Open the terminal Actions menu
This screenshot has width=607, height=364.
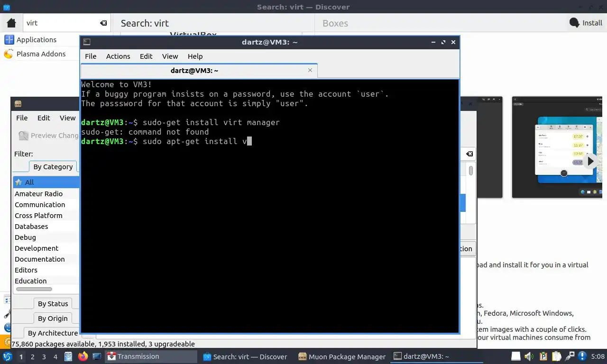point(118,56)
